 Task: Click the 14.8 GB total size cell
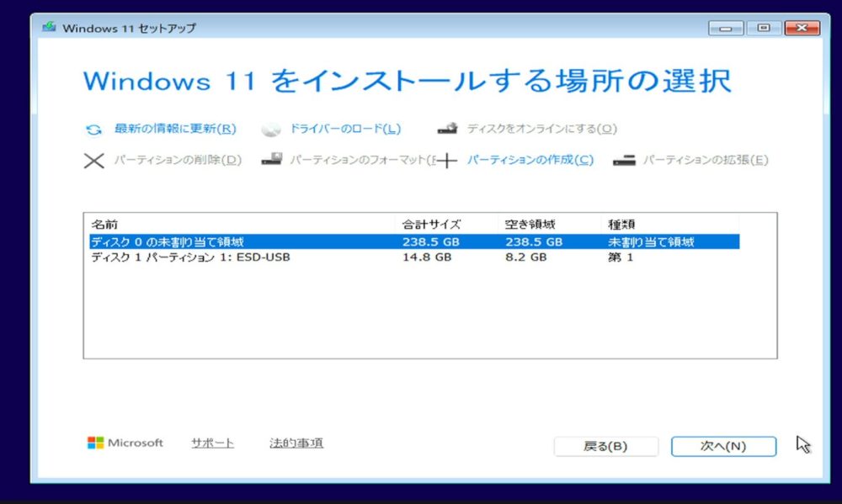pos(427,257)
